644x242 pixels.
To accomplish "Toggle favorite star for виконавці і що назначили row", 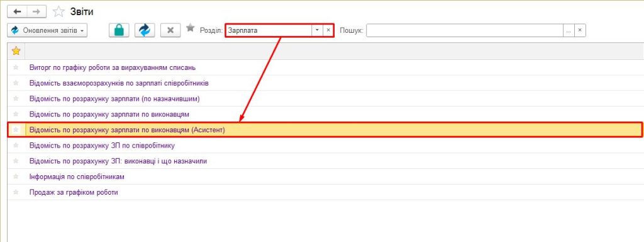I will tap(16, 161).
